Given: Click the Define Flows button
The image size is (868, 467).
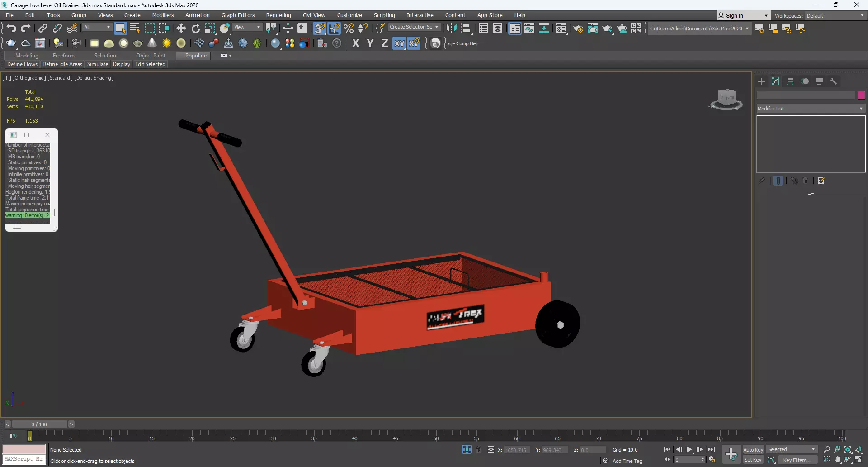Looking at the screenshot, I should (22, 64).
